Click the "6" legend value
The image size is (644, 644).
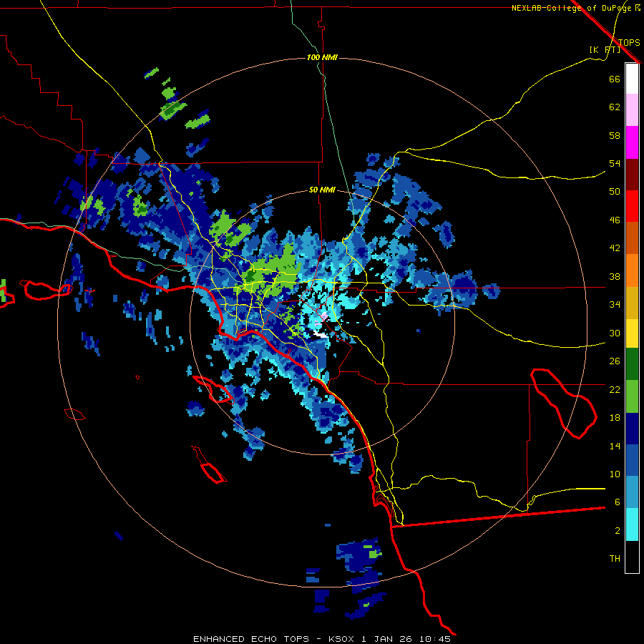click(x=617, y=502)
